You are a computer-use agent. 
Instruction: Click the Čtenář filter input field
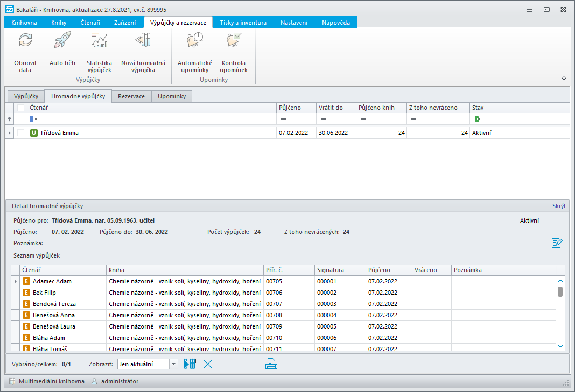[x=152, y=119]
